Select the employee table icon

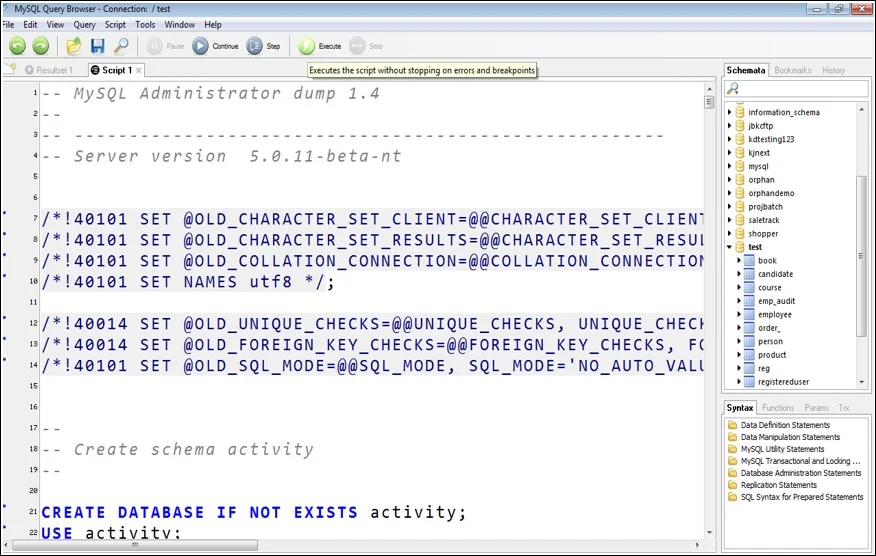pos(749,314)
